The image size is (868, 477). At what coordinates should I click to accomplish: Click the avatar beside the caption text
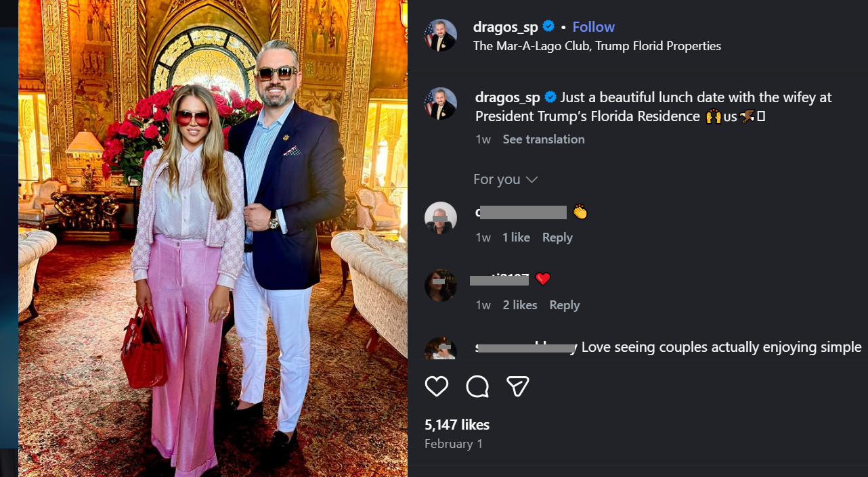pyautogui.click(x=440, y=104)
